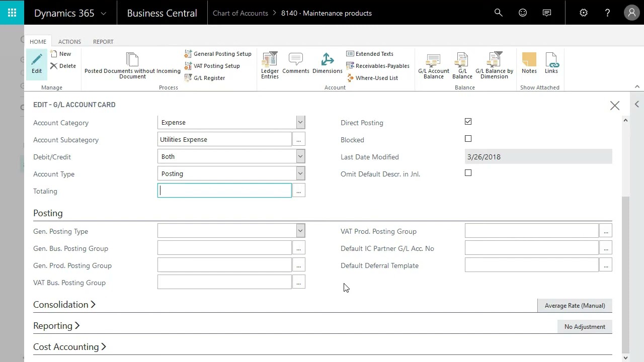The image size is (644, 362).
Task: Open the Gen. Posting Type dropdown
Action: tap(300, 231)
